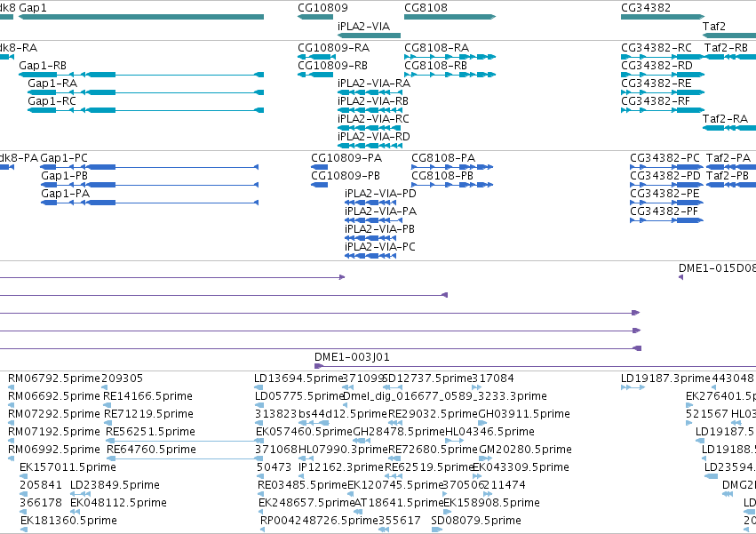Select EST label GM20280.5prime
Viewport: 756px width, 534px height.
tap(525, 450)
